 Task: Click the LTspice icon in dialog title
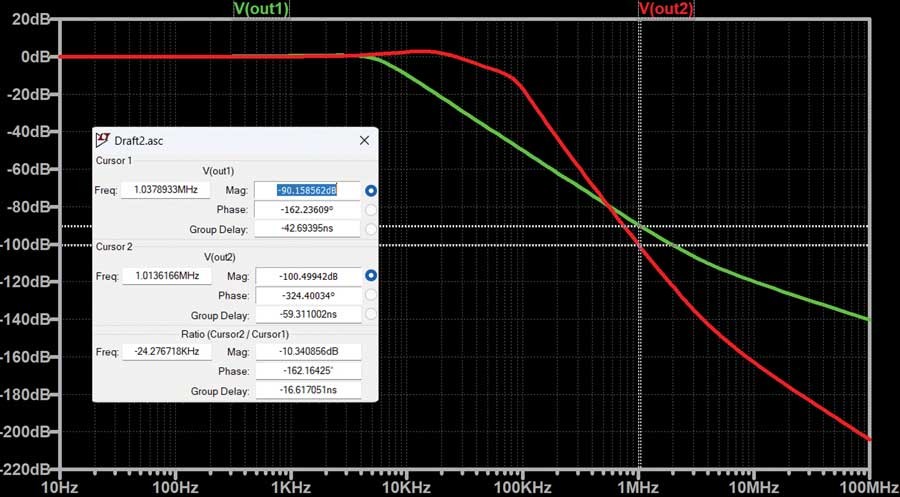click(103, 140)
